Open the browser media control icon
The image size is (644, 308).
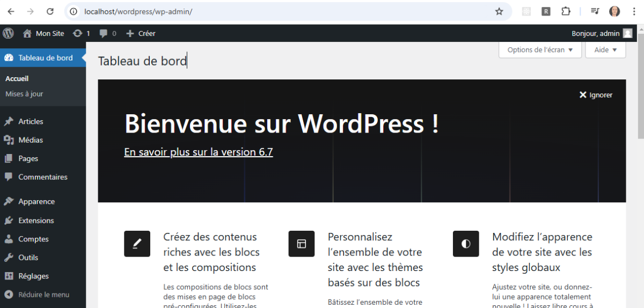pos(595,11)
